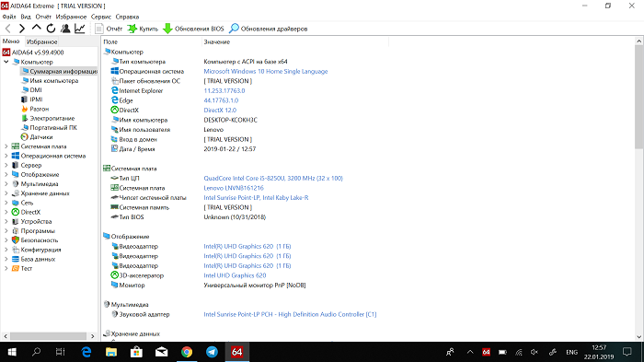This screenshot has height=362, width=644.
Task: Expand the Хранение данных tree node
Action: pyautogui.click(x=6, y=193)
